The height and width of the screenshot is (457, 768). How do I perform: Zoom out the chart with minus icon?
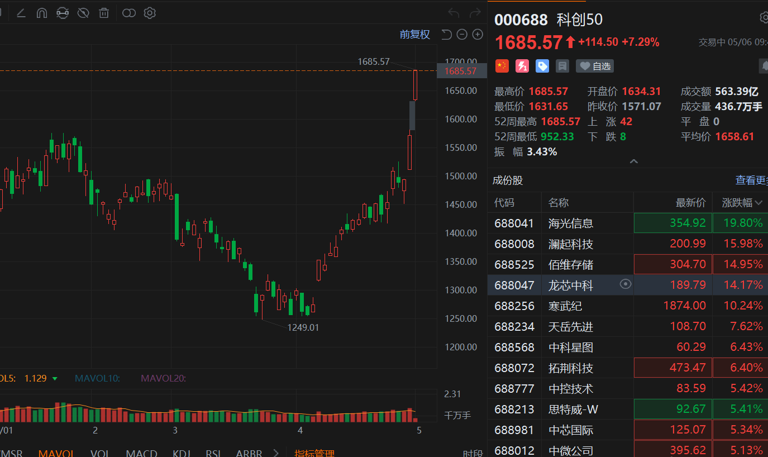462,34
